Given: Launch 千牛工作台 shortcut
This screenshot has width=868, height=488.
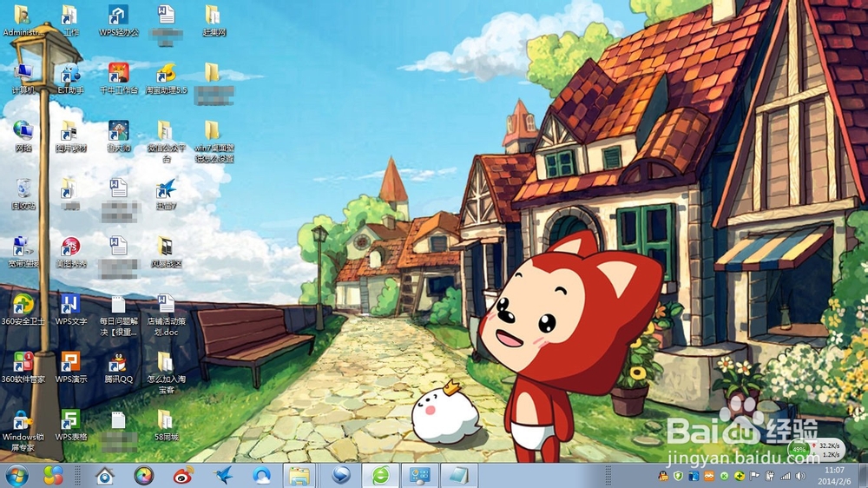Looking at the screenshot, I should point(118,78).
